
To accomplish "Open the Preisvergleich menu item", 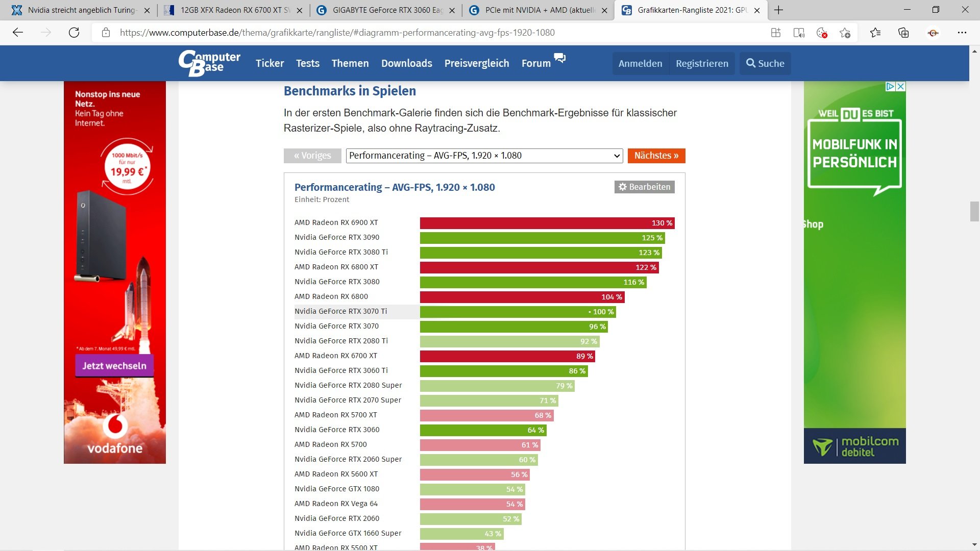I will click(x=476, y=63).
